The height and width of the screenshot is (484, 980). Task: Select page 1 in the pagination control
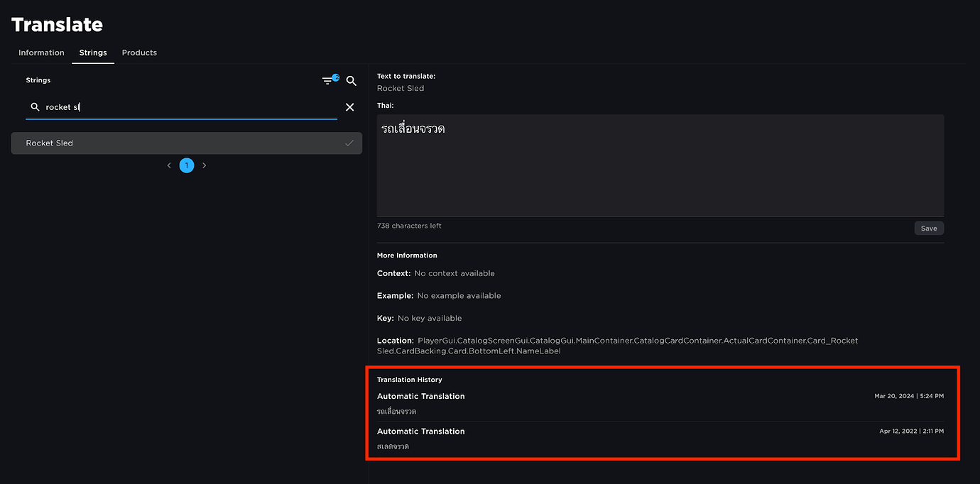coord(186,165)
